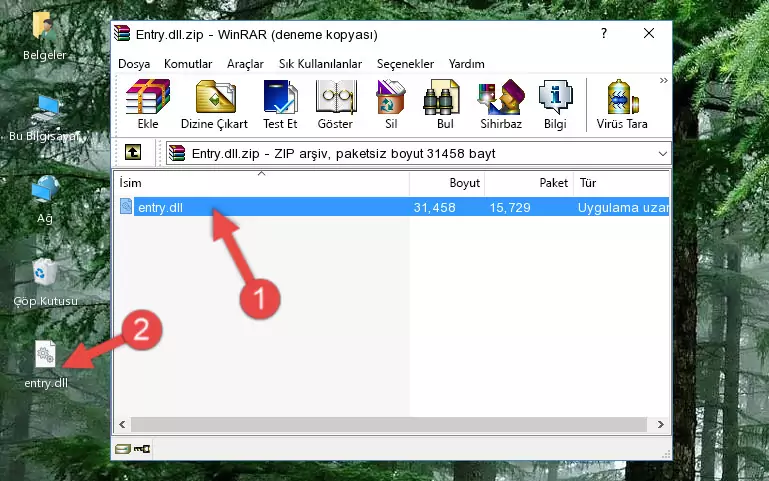Open the Sık Kullanılanlar menu
The height and width of the screenshot is (481, 769).
click(x=320, y=64)
